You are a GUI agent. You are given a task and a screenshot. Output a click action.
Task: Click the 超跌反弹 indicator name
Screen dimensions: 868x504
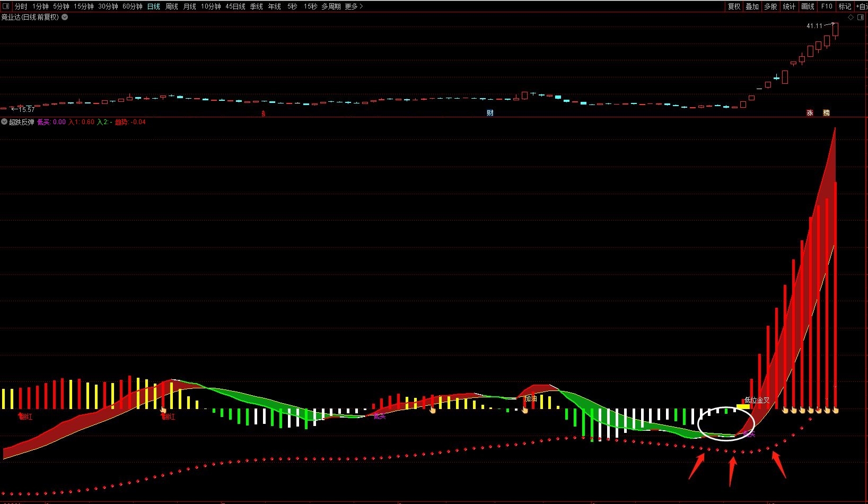pos(21,122)
